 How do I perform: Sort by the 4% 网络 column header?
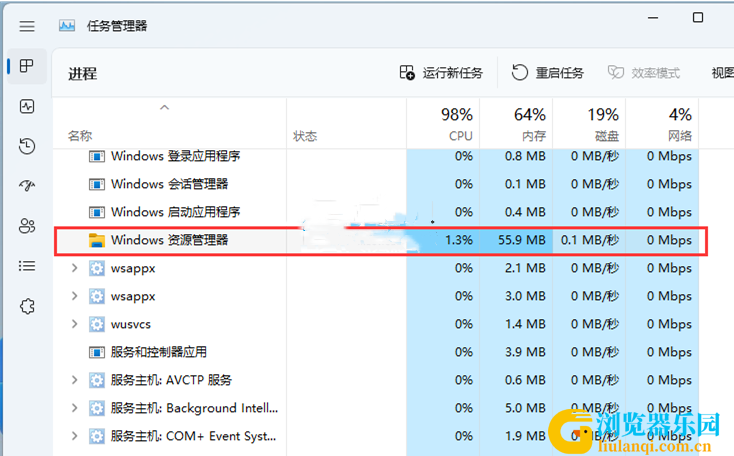click(662, 124)
